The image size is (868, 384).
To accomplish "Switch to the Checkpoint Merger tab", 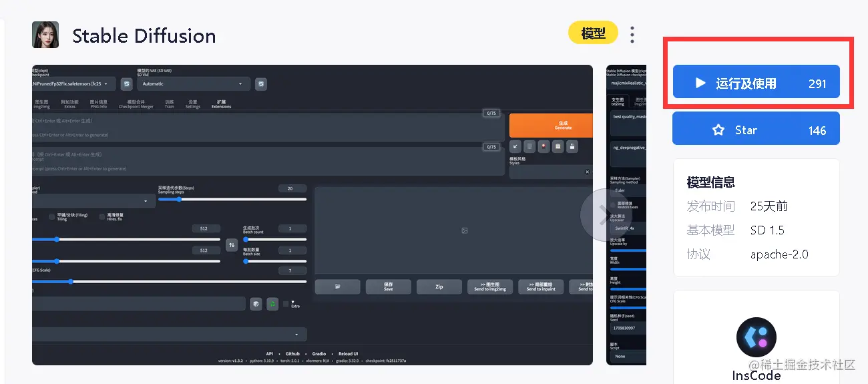I will tap(136, 104).
